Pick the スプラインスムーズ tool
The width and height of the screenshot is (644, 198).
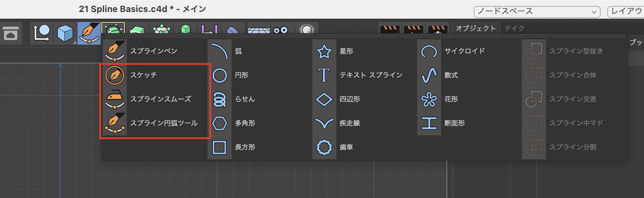coord(115,99)
